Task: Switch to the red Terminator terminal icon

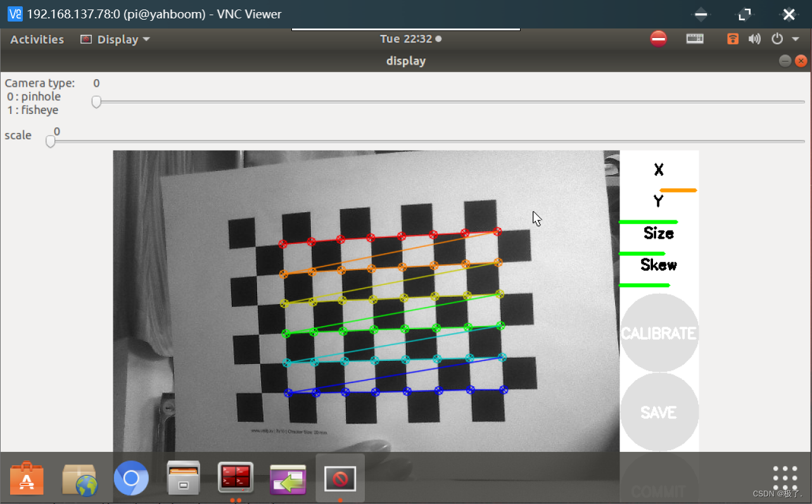Action: [x=236, y=478]
